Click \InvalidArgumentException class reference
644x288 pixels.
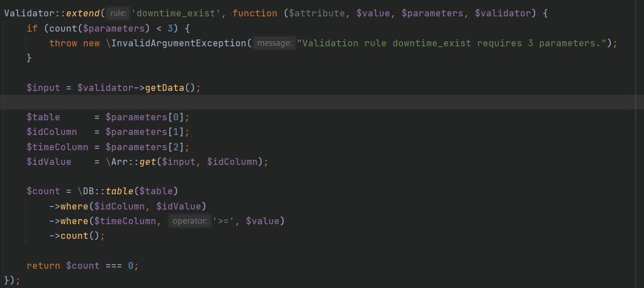176,43
